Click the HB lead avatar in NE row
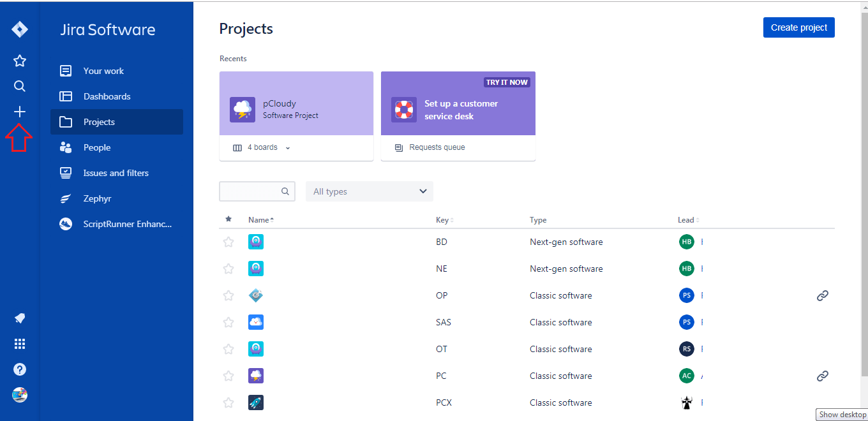Image resolution: width=868 pixels, height=421 pixels. (687, 269)
